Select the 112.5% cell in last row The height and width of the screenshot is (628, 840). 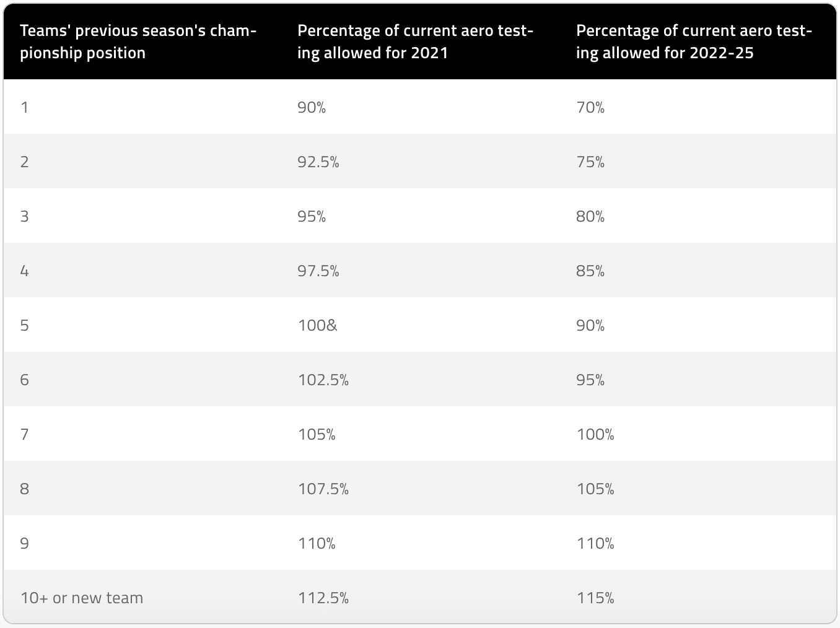[323, 598]
